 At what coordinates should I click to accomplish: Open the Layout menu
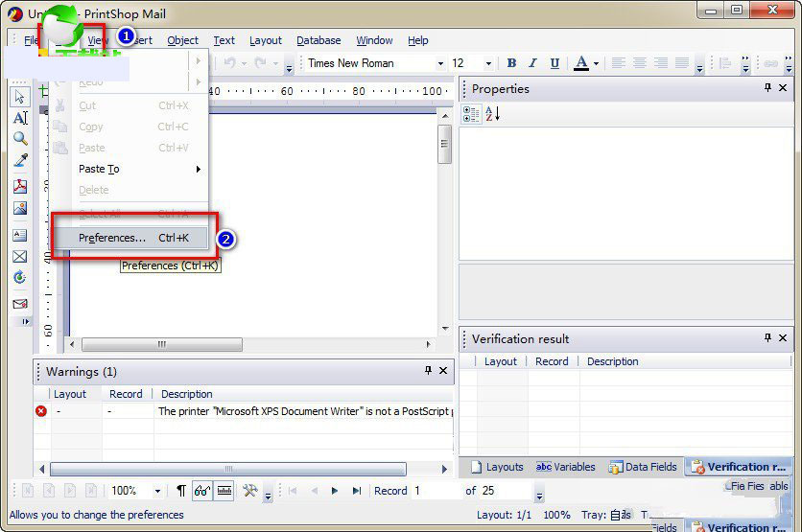(x=266, y=40)
